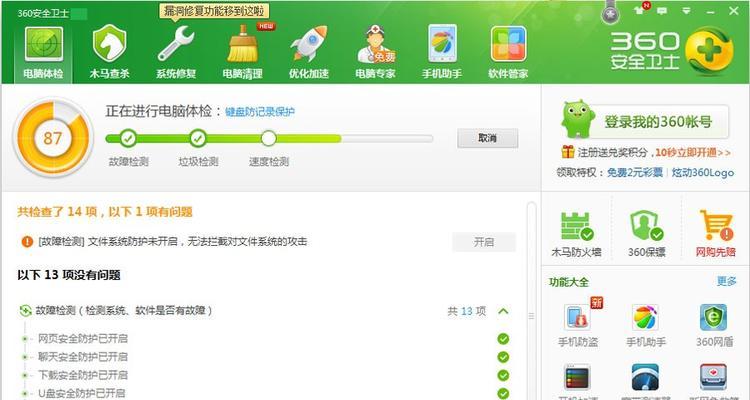The height and width of the screenshot is (400, 750).
Task: Click the 漏洞修复功能移到这啦 tooltip banner
Action: point(214,11)
